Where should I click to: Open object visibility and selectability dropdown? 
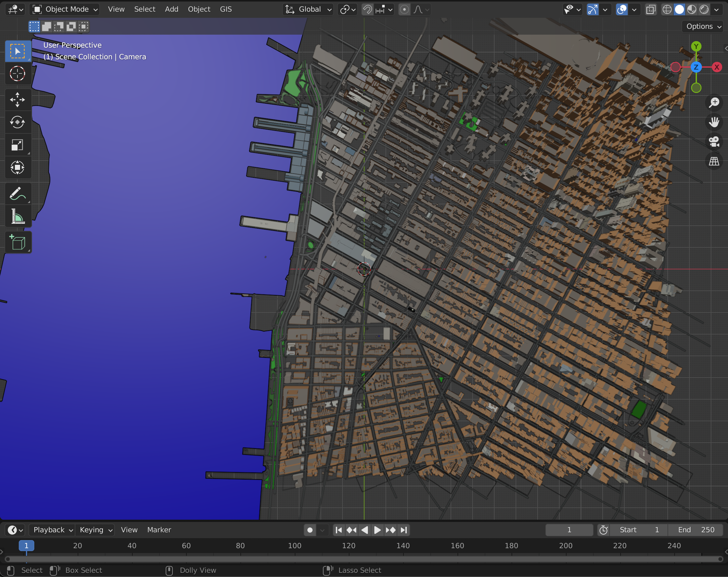(x=572, y=9)
